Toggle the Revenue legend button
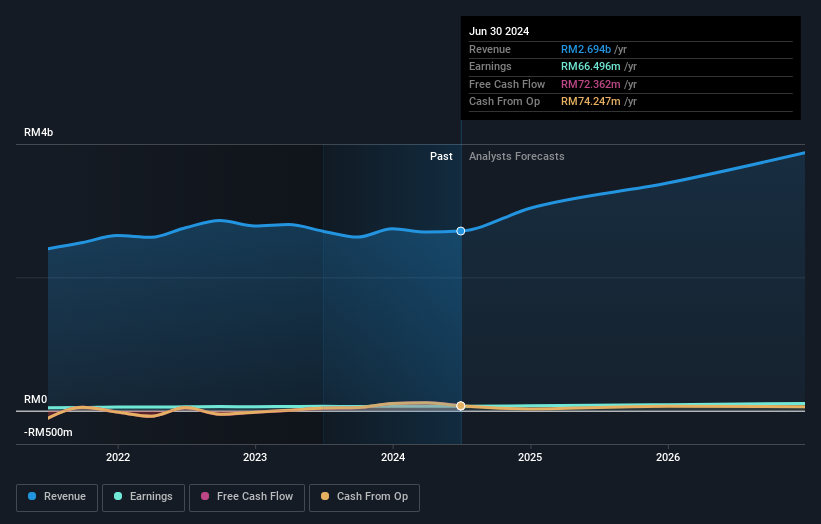This screenshot has width=821, height=524. point(57,497)
